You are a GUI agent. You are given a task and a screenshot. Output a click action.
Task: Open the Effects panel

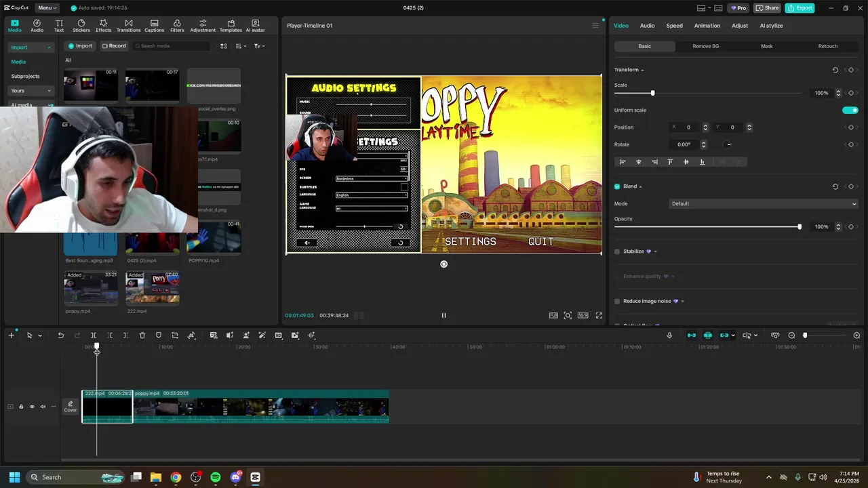coord(103,26)
